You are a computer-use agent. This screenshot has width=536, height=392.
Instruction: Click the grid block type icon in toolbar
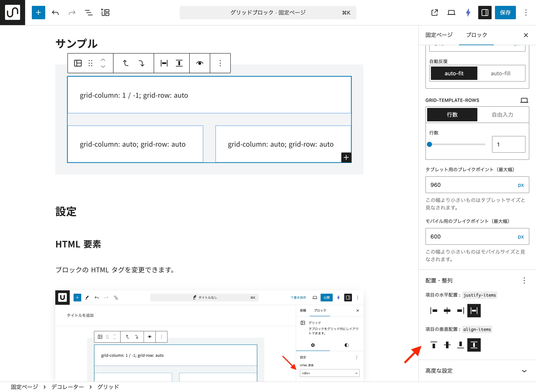point(78,63)
